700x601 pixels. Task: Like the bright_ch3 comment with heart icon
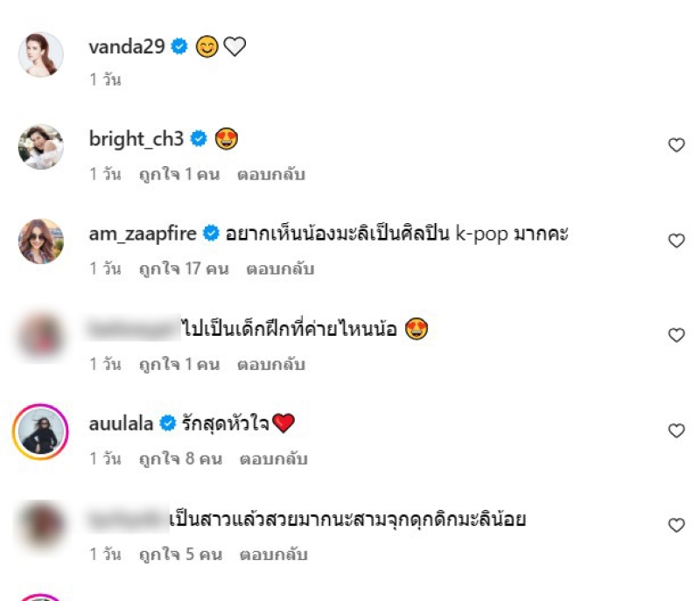pyautogui.click(x=676, y=145)
